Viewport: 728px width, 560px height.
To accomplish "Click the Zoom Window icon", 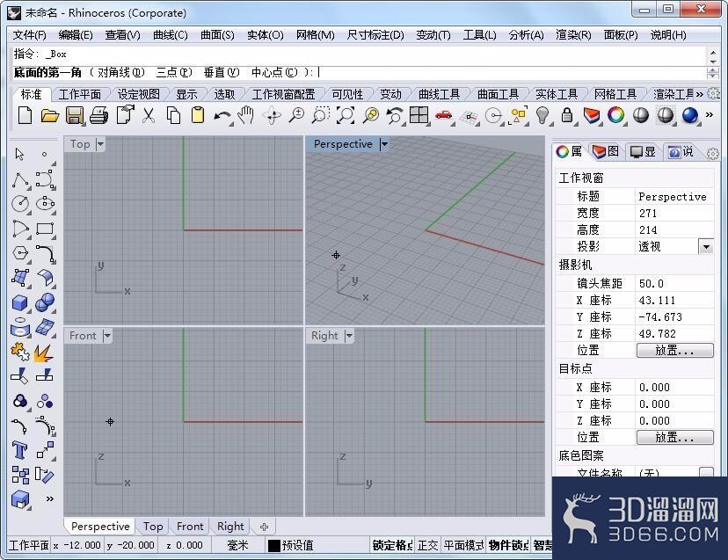I will tap(320, 115).
